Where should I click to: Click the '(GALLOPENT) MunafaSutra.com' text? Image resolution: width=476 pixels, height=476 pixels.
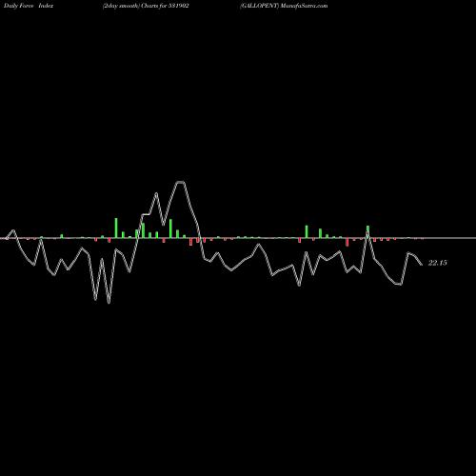[284, 6]
